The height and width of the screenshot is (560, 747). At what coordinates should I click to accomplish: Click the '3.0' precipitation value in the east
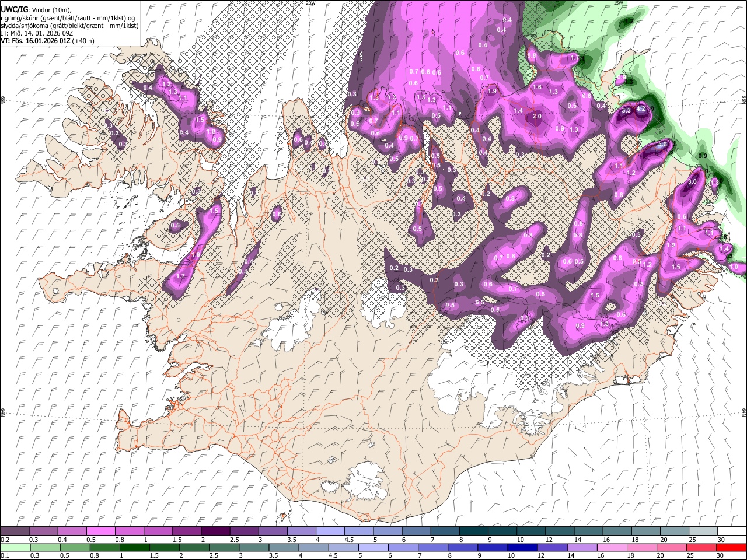(693, 182)
